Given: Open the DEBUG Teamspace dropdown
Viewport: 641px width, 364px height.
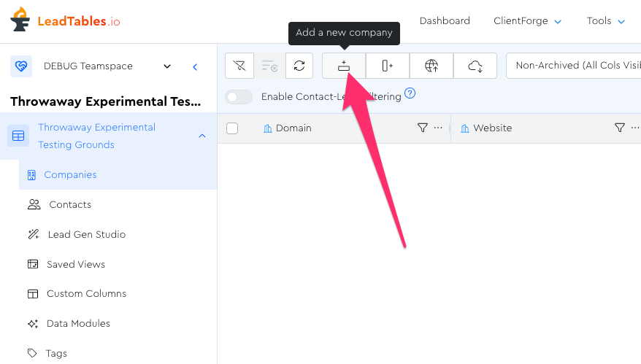Looking at the screenshot, I should (167, 66).
